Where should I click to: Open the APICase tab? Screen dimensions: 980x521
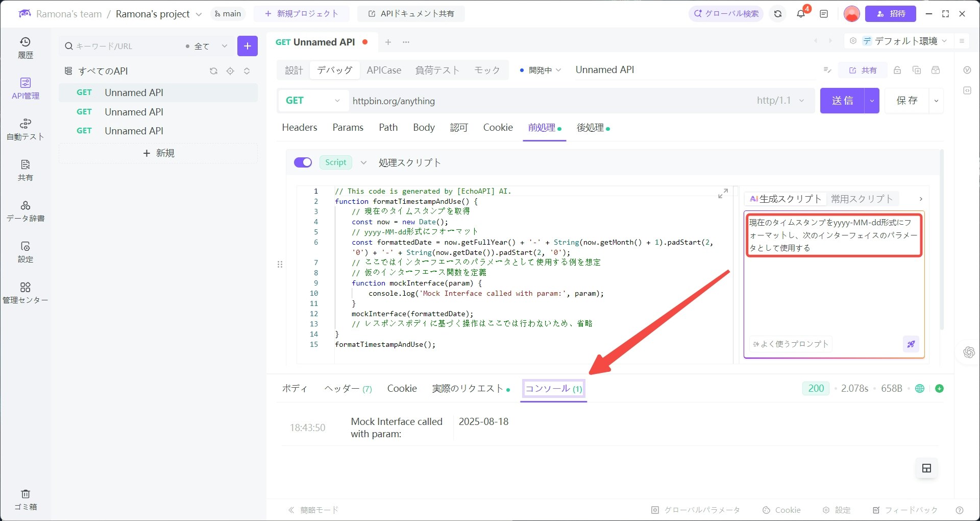(x=384, y=70)
